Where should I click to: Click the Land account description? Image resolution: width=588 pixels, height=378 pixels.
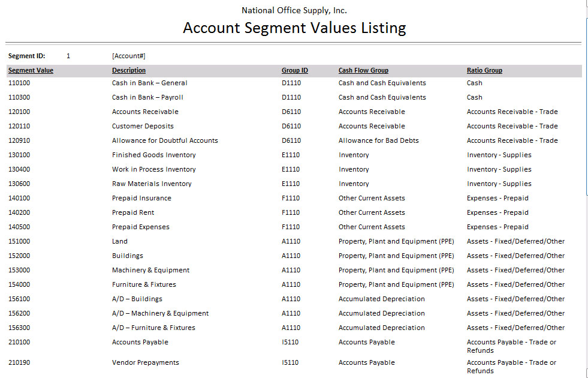(120, 242)
